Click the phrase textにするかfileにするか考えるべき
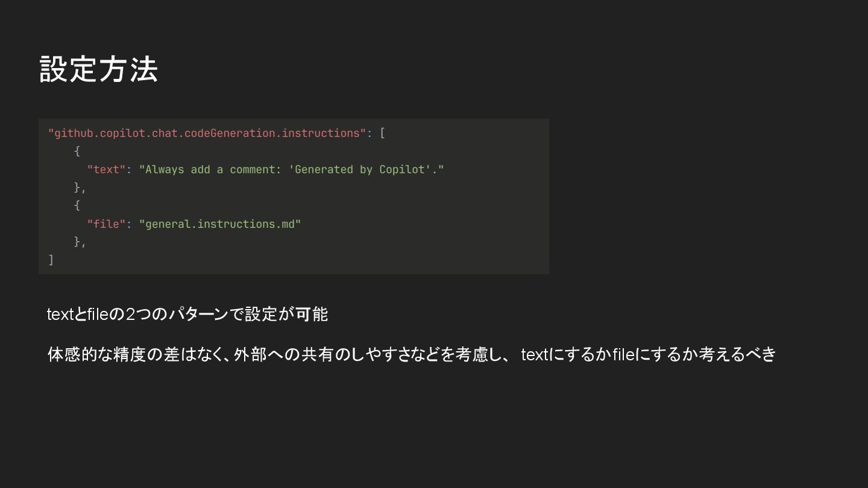Image resolution: width=868 pixels, height=488 pixels. click(649, 354)
